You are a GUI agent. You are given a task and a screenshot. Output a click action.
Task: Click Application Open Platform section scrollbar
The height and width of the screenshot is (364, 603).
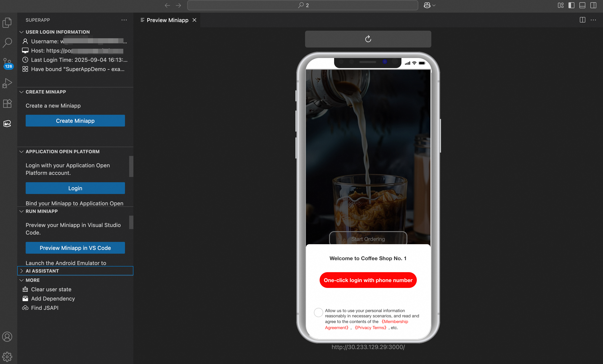click(x=131, y=166)
